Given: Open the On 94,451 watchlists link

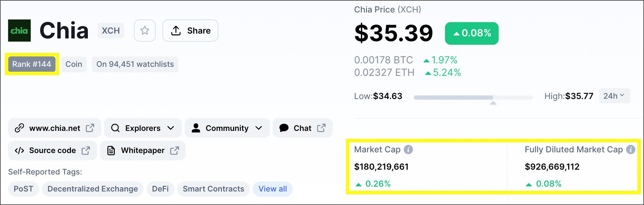Looking at the screenshot, I should point(135,64).
